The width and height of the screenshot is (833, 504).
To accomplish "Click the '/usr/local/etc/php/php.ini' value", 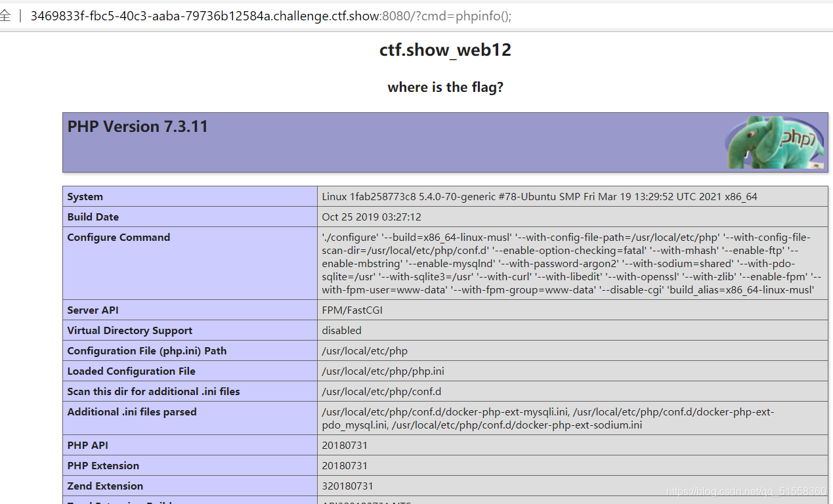I will [x=383, y=371].
